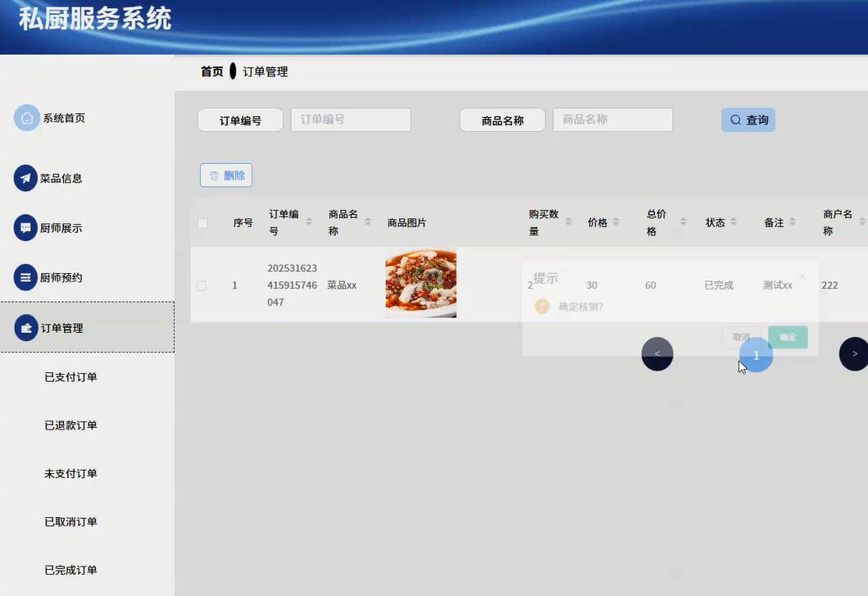Open 已退款订单 submenu
This screenshot has width=868, height=596.
(x=70, y=425)
